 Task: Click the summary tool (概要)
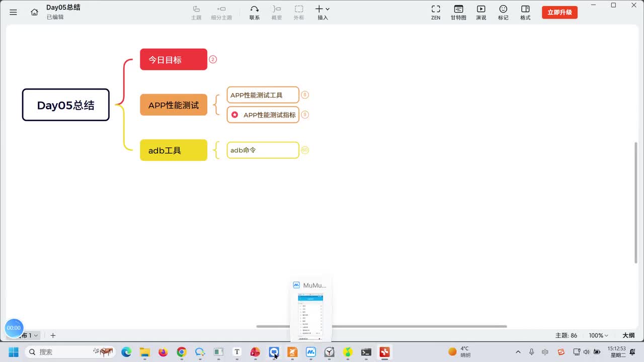tap(277, 12)
